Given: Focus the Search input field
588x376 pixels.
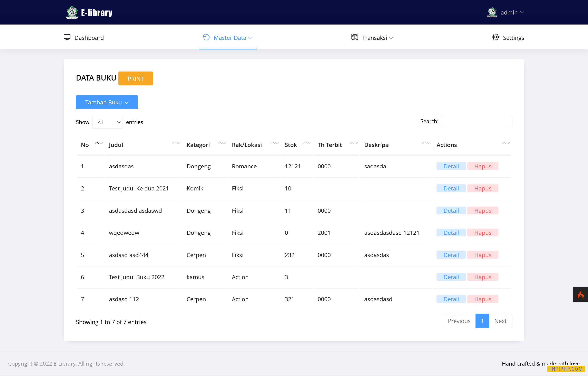Looking at the screenshot, I should coord(476,122).
